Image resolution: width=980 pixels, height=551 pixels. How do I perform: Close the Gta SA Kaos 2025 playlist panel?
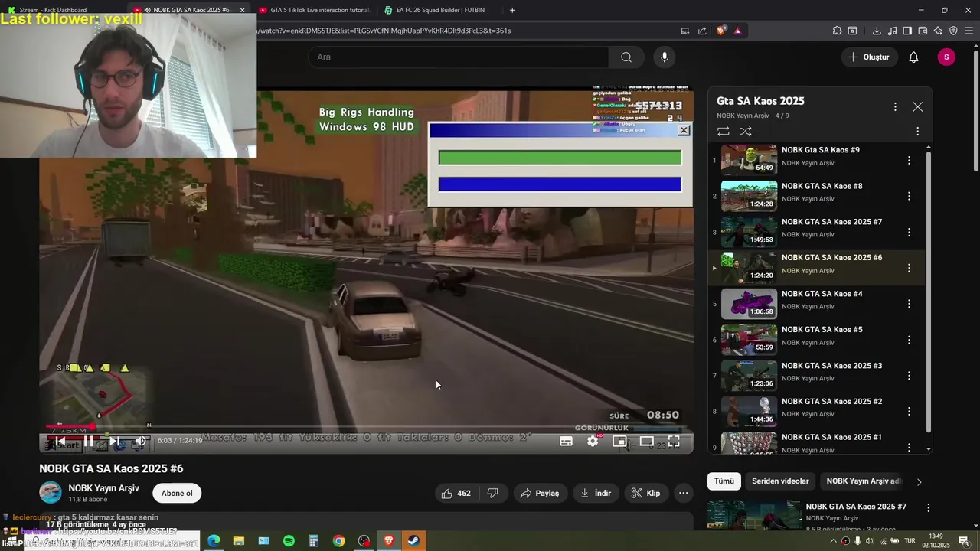(917, 107)
